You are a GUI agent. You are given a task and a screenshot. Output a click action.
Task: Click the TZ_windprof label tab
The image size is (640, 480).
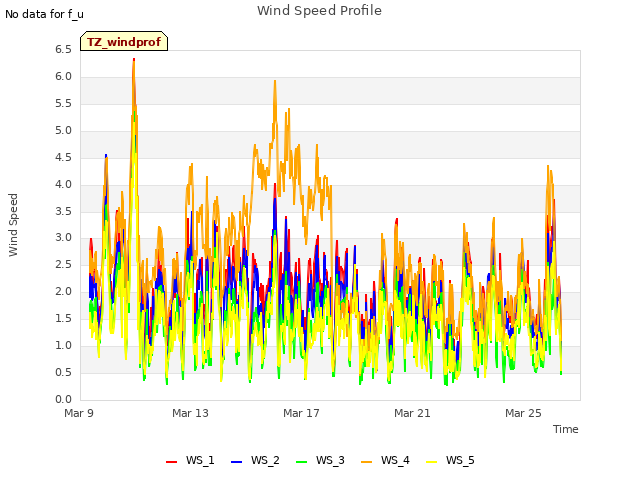[124, 41]
